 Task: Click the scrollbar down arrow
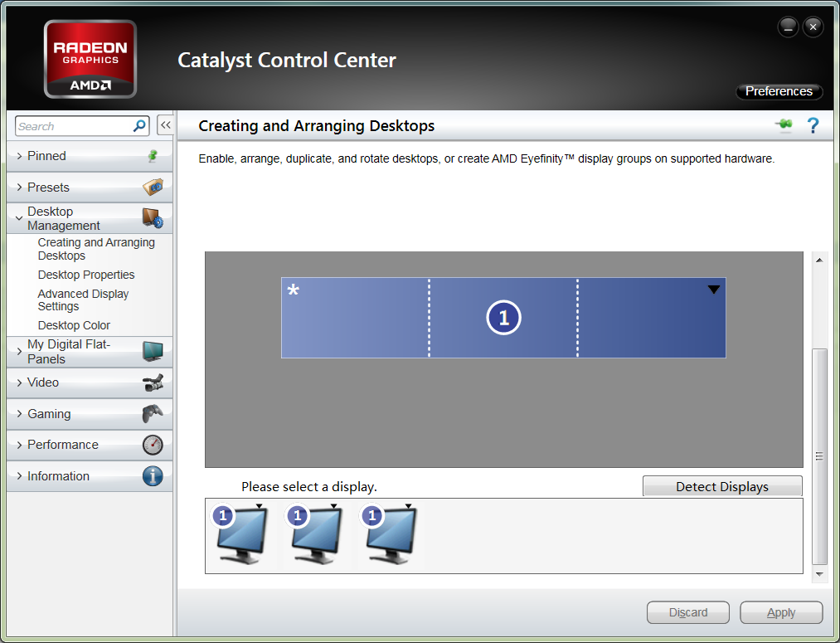819,574
